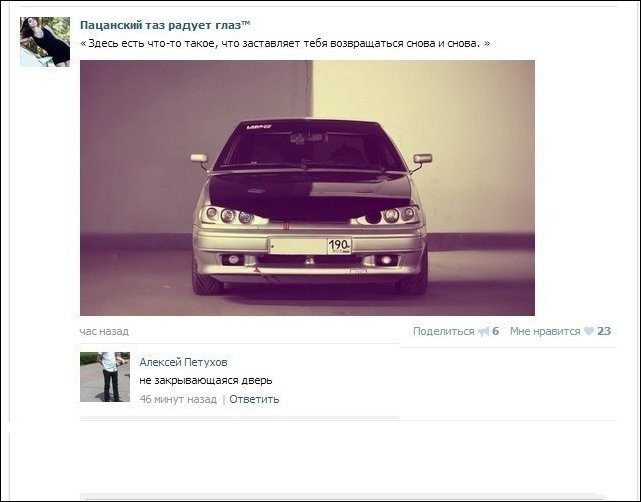
Task: Click the car's windshield in the photo
Action: 309,145
